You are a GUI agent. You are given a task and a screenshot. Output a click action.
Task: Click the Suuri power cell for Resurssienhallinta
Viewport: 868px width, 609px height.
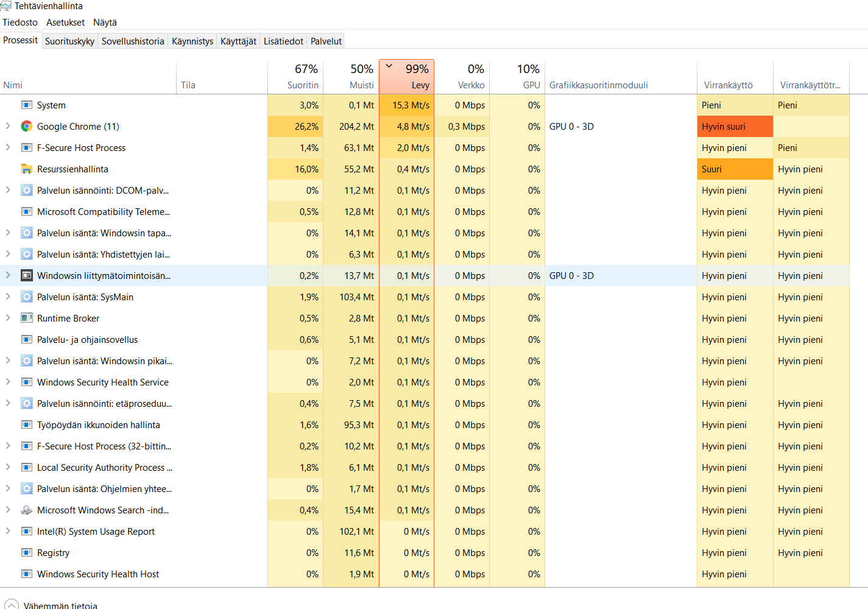click(735, 169)
